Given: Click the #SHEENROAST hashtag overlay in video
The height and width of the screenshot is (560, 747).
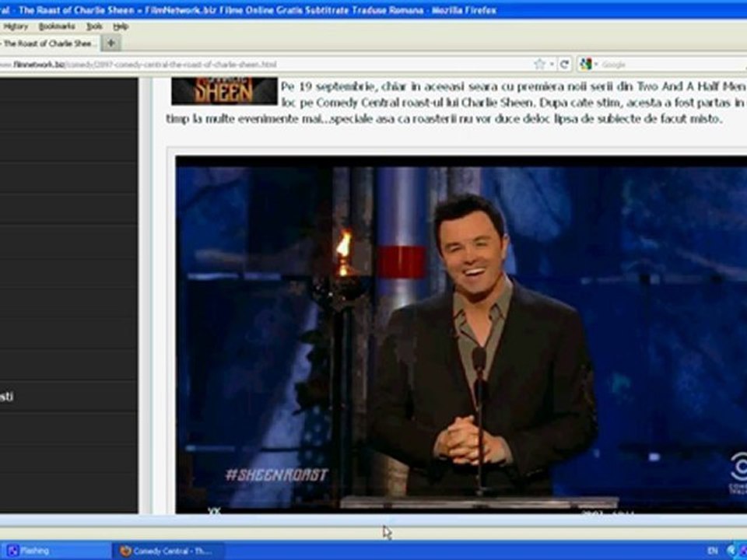Looking at the screenshot, I should point(277,474).
